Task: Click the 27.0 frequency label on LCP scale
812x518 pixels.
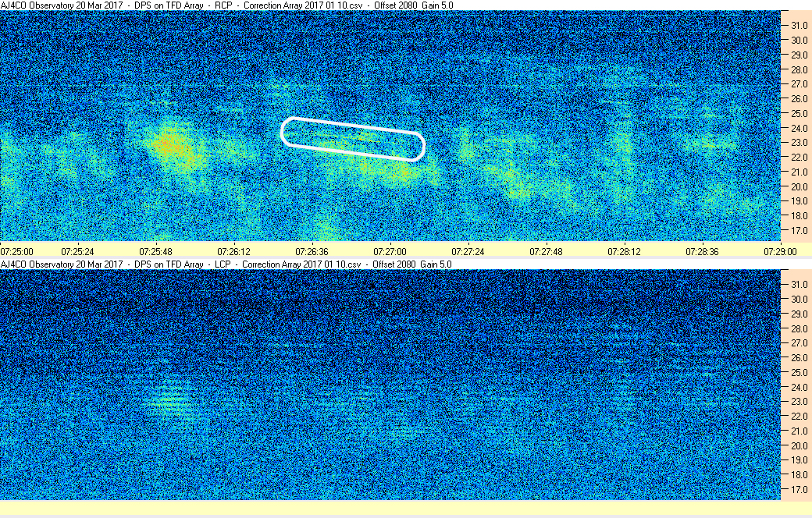Action: (x=799, y=343)
